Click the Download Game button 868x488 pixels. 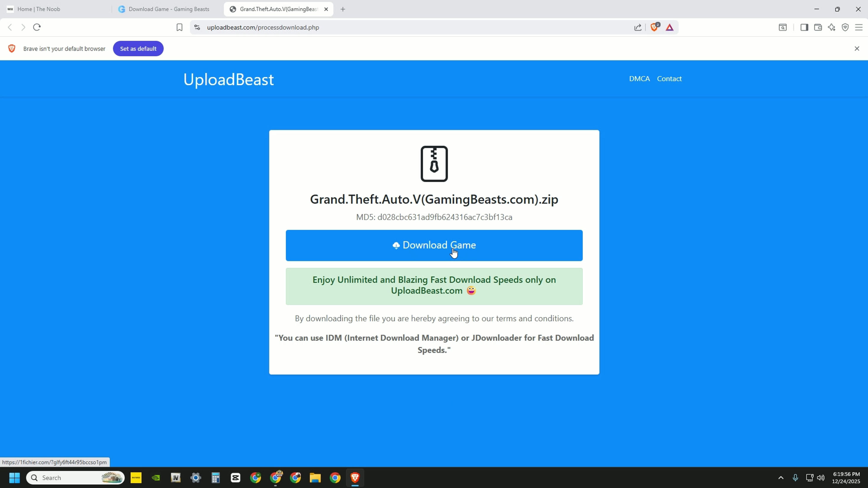[x=434, y=245]
